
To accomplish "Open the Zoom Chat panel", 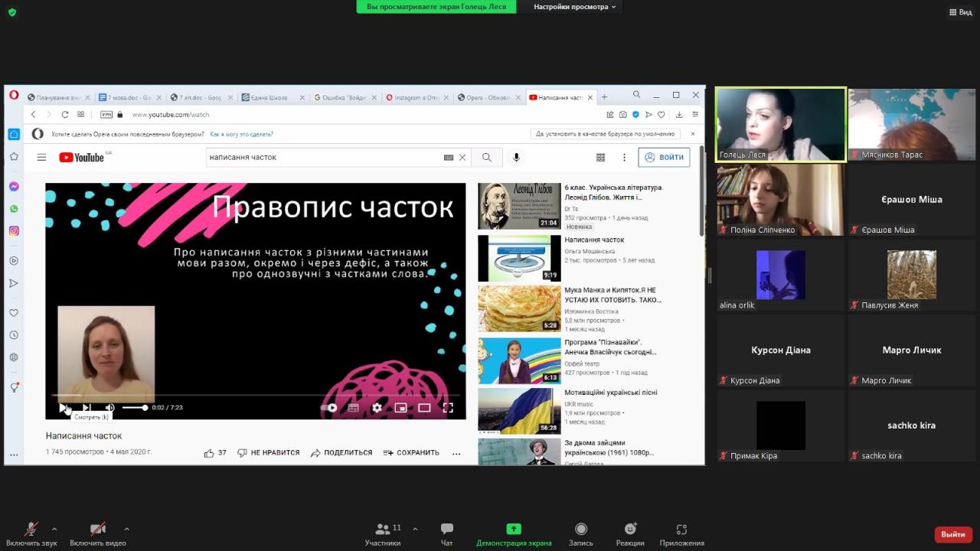I will tap(447, 533).
